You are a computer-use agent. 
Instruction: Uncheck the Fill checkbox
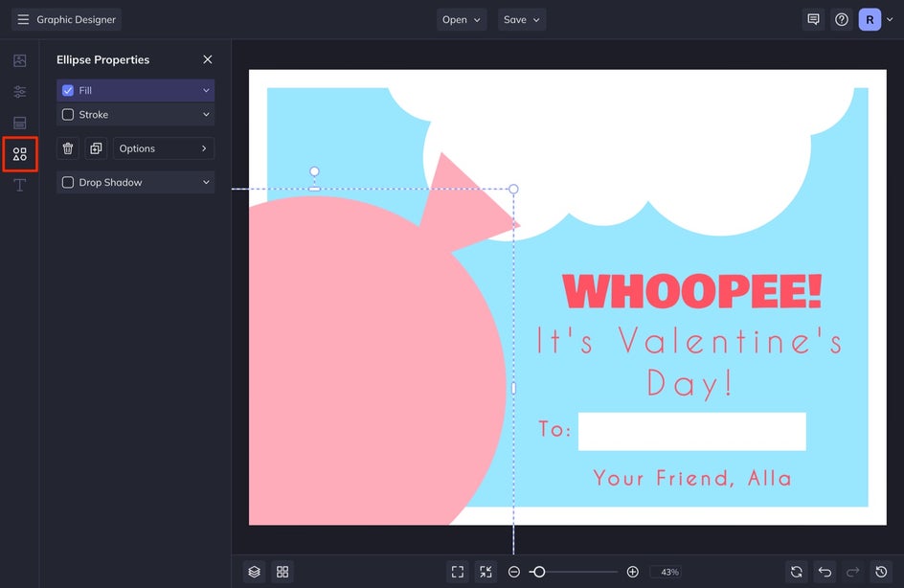(x=68, y=90)
